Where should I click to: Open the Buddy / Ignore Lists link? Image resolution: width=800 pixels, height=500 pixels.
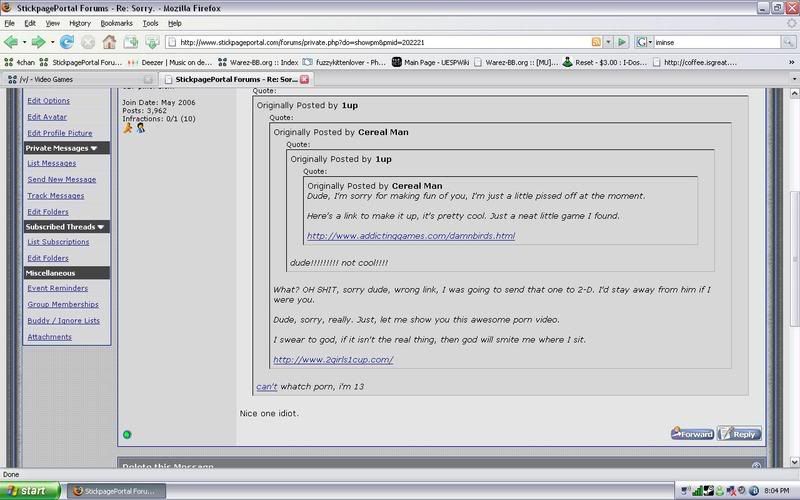63,321
